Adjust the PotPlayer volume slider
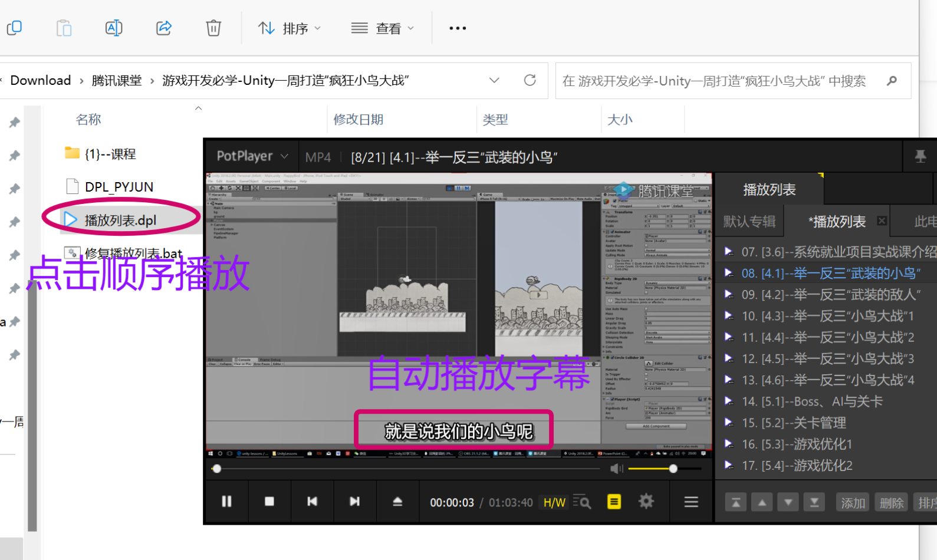Screen dimensions: 937x560 point(665,469)
